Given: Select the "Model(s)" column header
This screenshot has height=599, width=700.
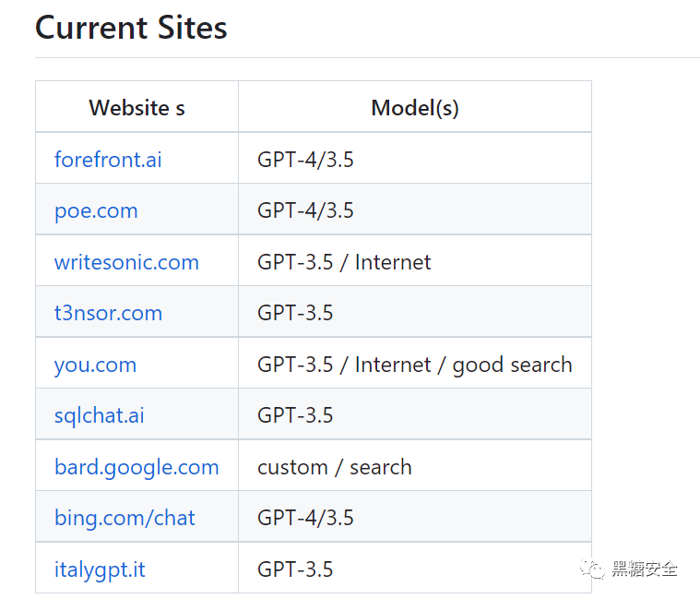Looking at the screenshot, I should click(415, 108).
